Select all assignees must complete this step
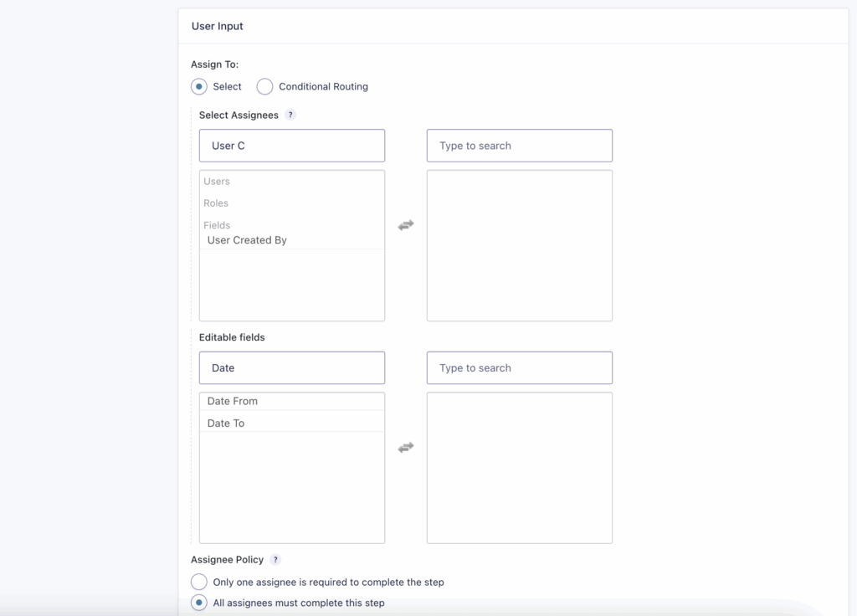 click(x=198, y=603)
